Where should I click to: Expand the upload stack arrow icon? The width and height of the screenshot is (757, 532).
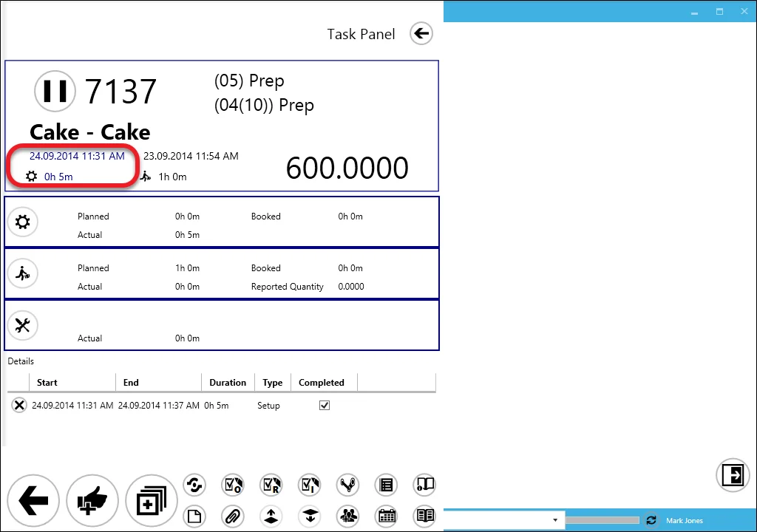tap(271, 516)
